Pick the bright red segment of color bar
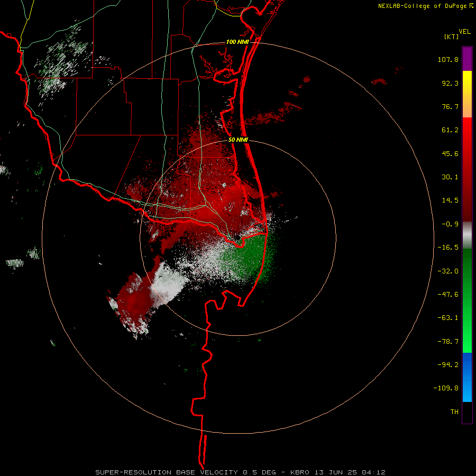Image resolution: width=476 pixels, height=476 pixels. [x=467, y=131]
